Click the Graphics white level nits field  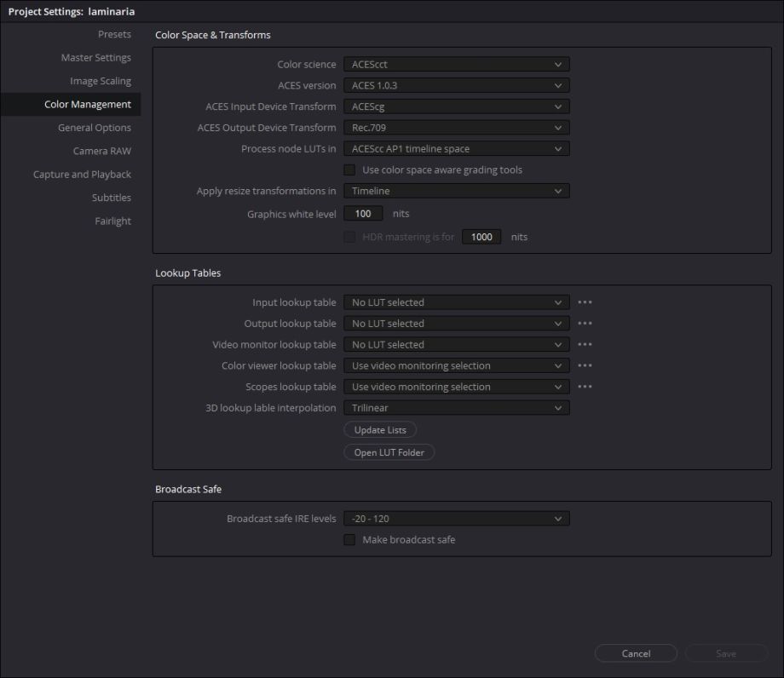pyautogui.click(x=363, y=214)
